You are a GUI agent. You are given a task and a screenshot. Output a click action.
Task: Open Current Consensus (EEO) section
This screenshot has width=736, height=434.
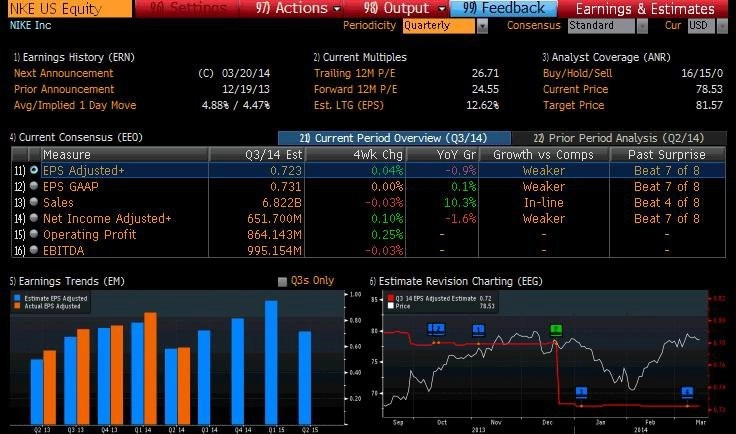(x=76, y=137)
